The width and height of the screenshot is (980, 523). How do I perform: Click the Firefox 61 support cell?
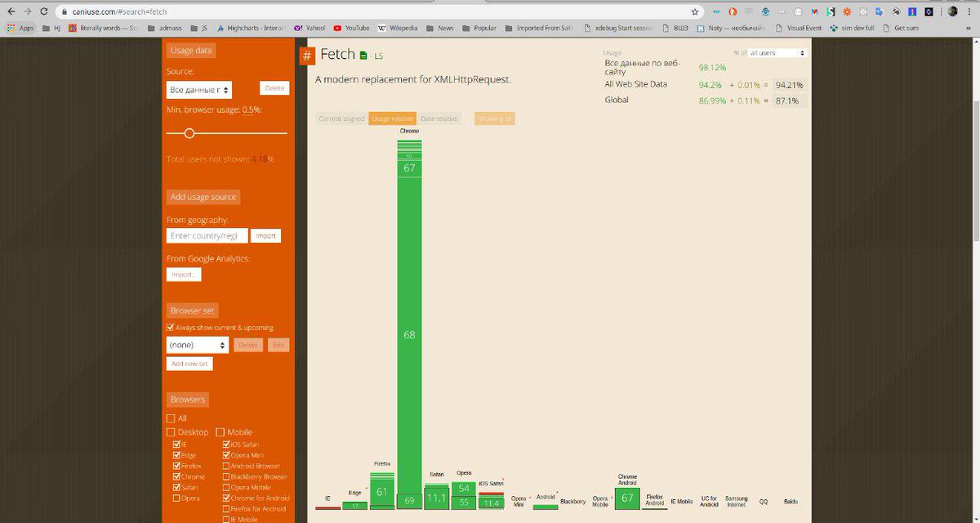(x=382, y=492)
